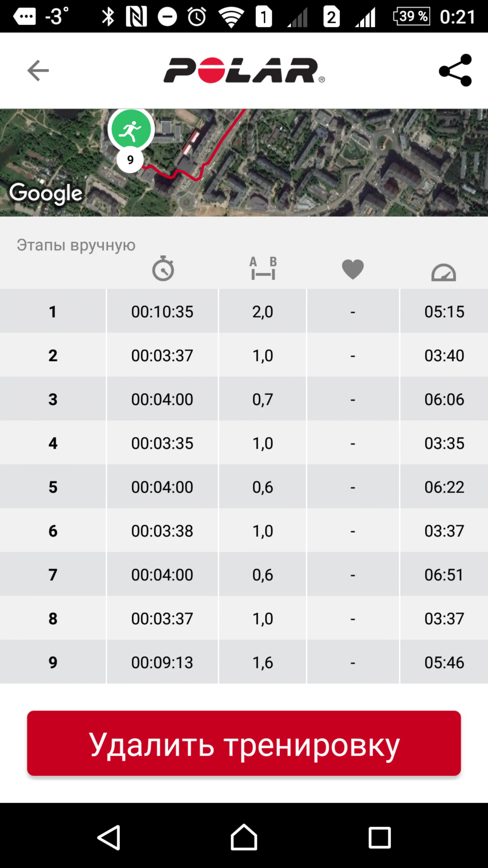The width and height of the screenshot is (488, 868).
Task: Select lap 5 distance value 0,6
Action: pyautogui.click(x=263, y=487)
